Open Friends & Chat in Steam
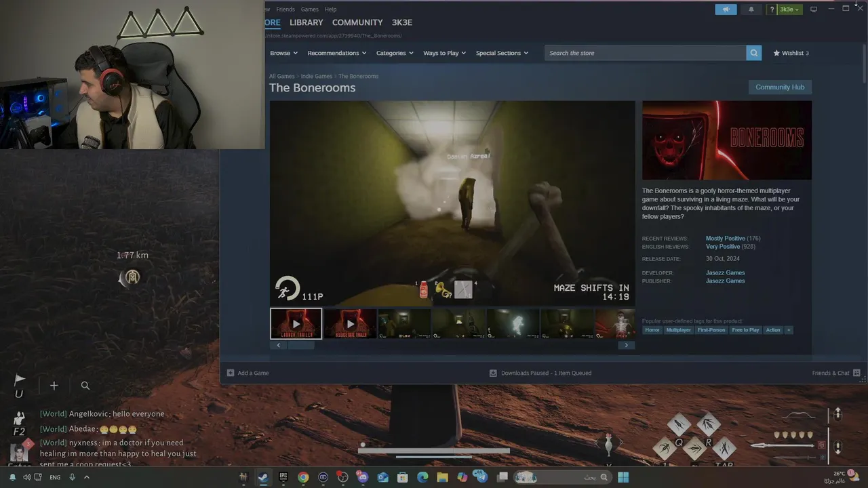This screenshot has height=488, width=868. tap(836, 373)
